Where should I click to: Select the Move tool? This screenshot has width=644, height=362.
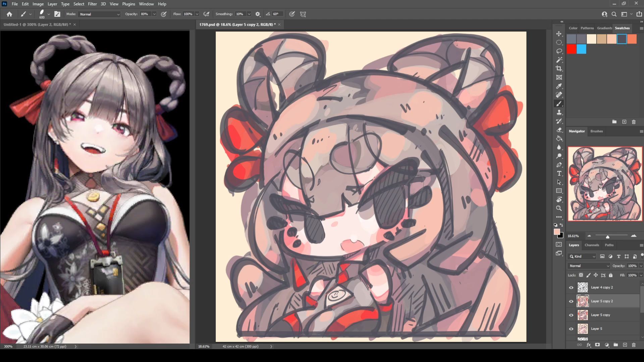(x=559, y=34)
